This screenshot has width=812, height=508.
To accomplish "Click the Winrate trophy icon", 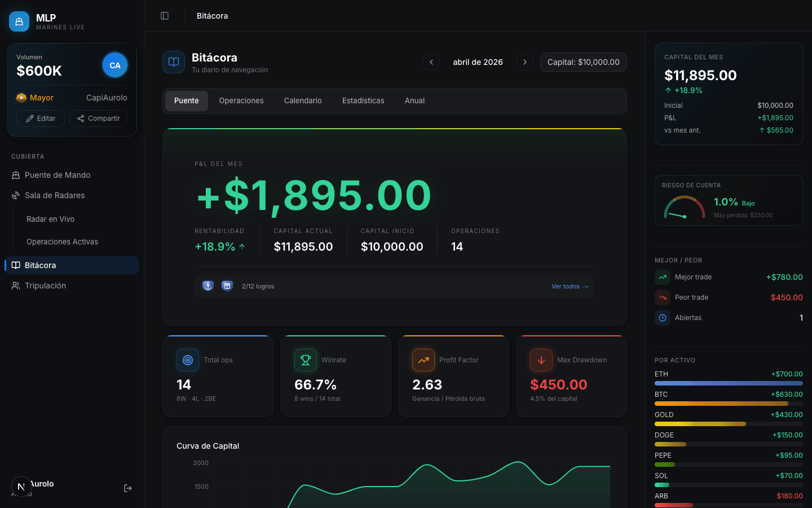I will click(306, 360).
